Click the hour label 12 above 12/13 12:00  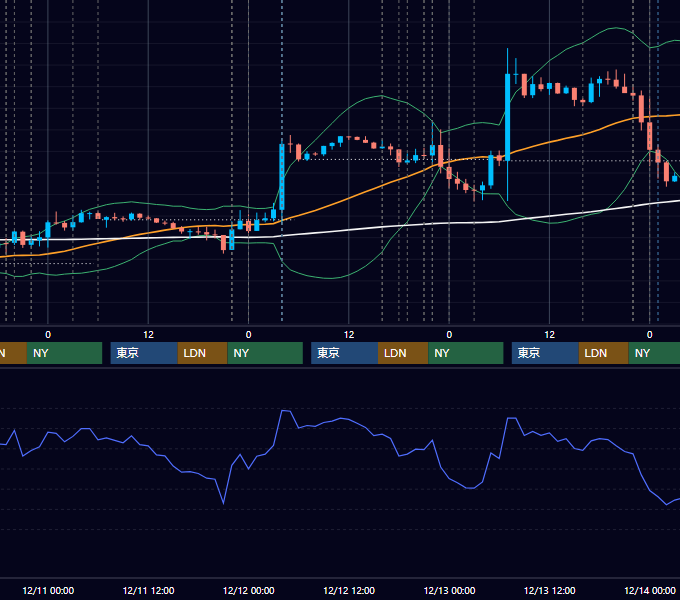pyautogui.click(x=549, y=335)
